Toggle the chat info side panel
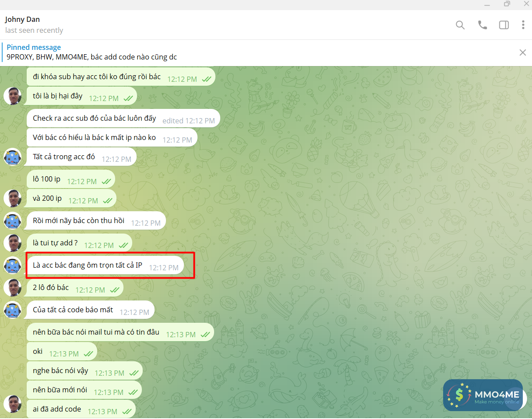 click(504, 25)
